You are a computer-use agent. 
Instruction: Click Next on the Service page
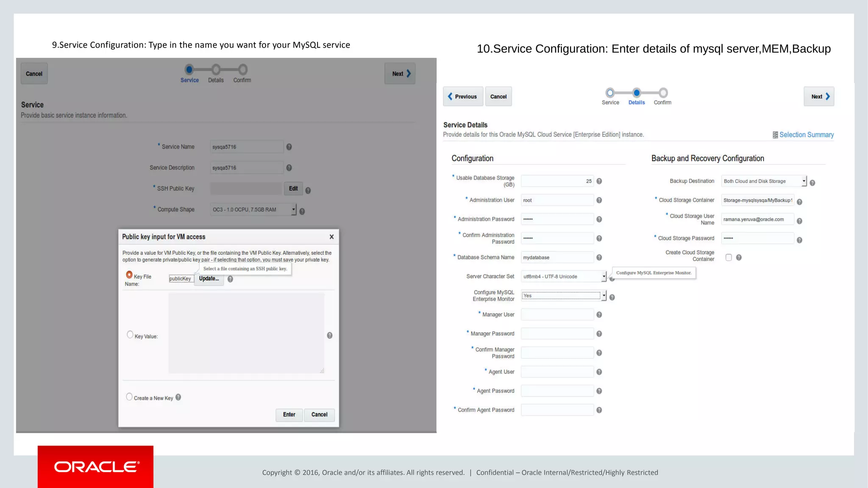tap(400, 74)
